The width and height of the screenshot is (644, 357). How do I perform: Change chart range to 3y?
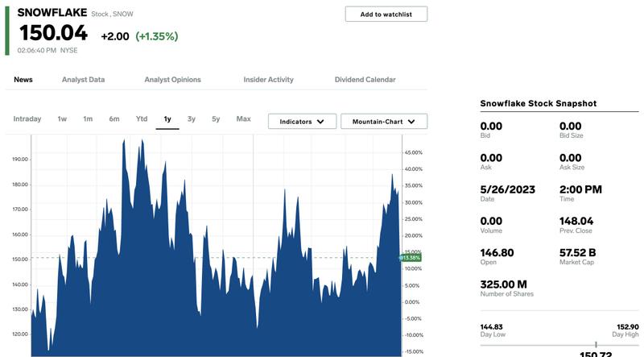point(192,118)
